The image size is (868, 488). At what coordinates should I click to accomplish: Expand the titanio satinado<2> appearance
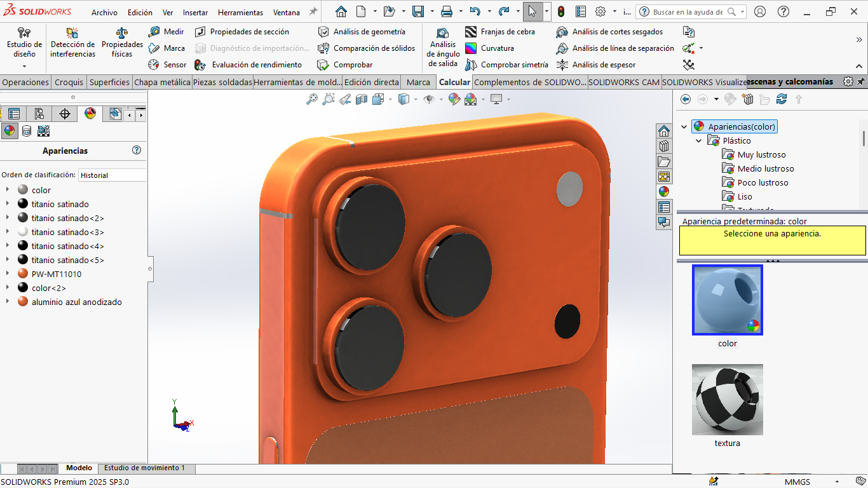pos(7,218)
